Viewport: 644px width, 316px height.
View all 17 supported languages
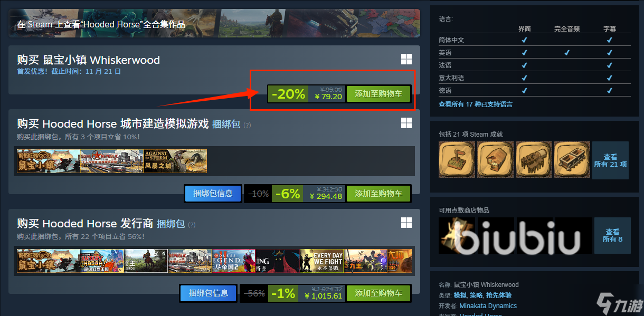(475, 104)
